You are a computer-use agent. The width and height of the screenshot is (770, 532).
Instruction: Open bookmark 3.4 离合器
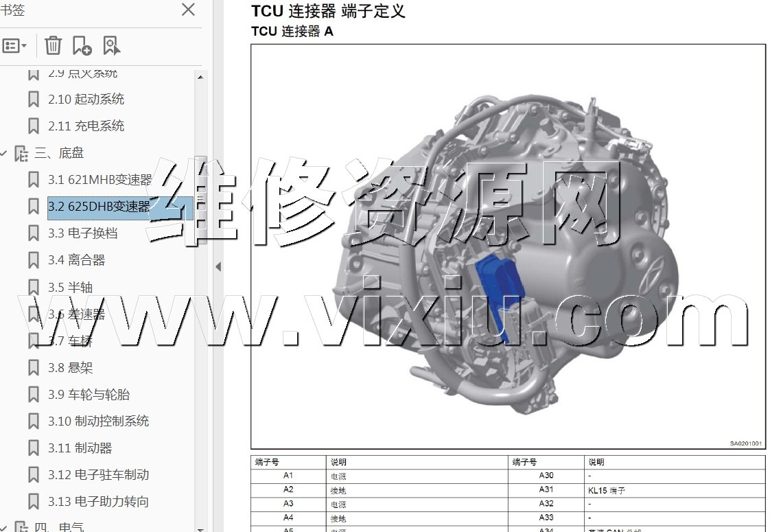point(76,260)
